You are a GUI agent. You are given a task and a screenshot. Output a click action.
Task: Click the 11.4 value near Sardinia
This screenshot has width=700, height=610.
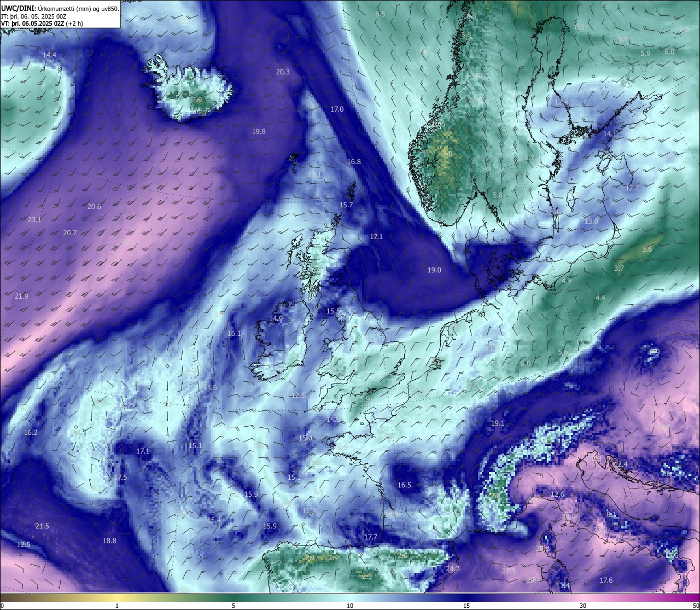(563, 585)
